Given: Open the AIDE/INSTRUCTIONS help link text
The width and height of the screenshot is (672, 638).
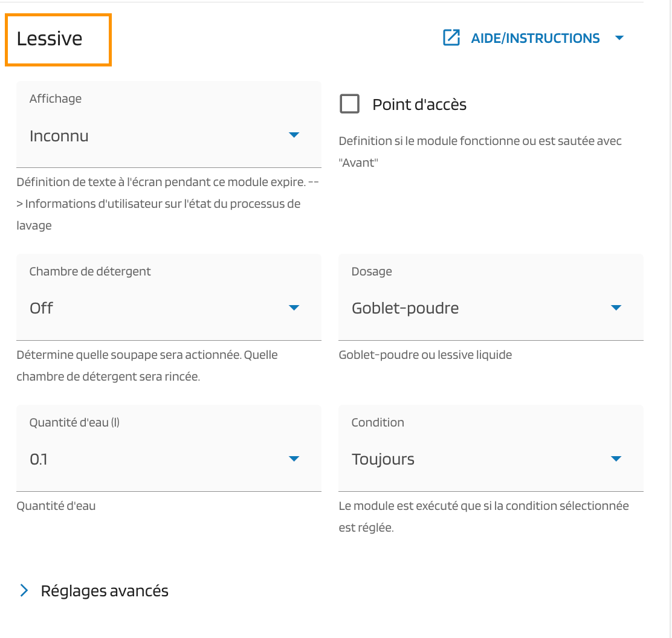Looking at the screenshot, I should click(x=535, y=39).
